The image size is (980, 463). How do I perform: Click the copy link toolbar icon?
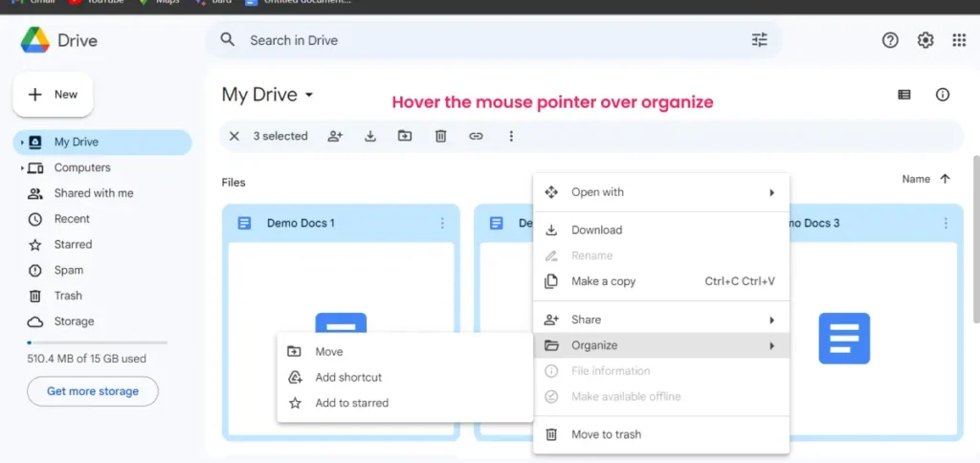coord(476,136)
